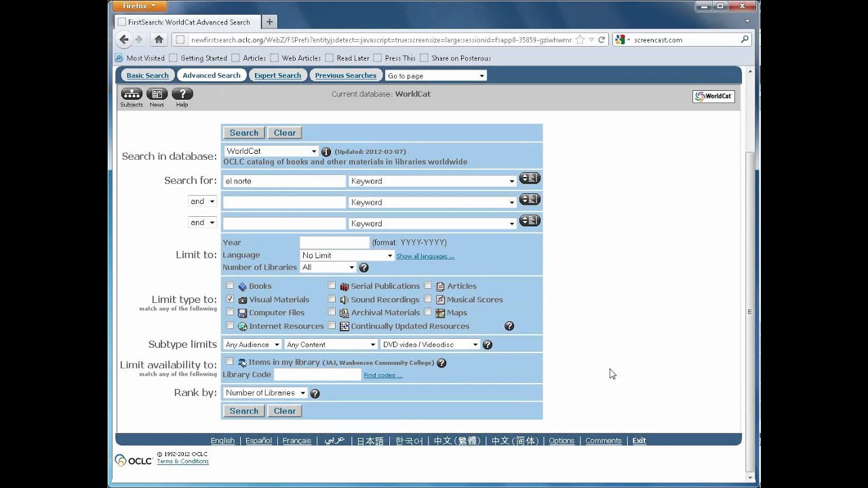Open Most Visited bookmarks item
The width and height of the screenshot is (868, 488).
pyautogui.click(x=140, y=58)
